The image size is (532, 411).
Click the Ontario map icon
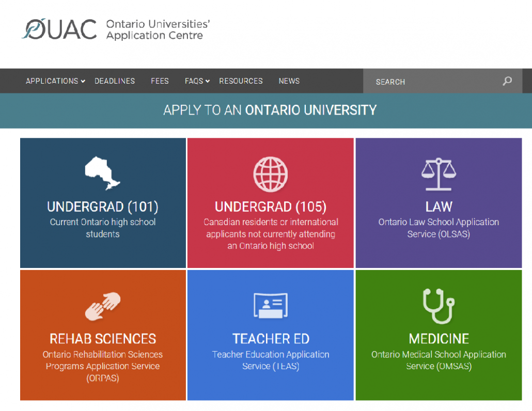click(102, 173)
